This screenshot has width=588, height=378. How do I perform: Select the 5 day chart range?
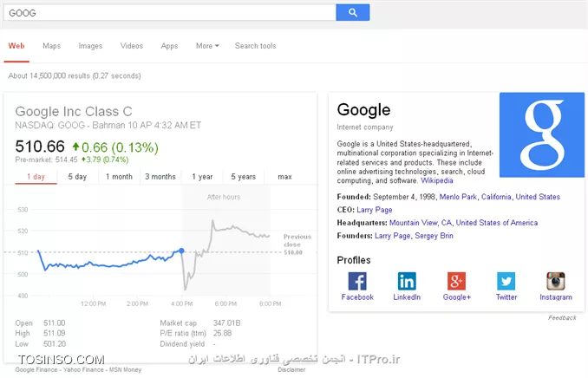[77, 177]
